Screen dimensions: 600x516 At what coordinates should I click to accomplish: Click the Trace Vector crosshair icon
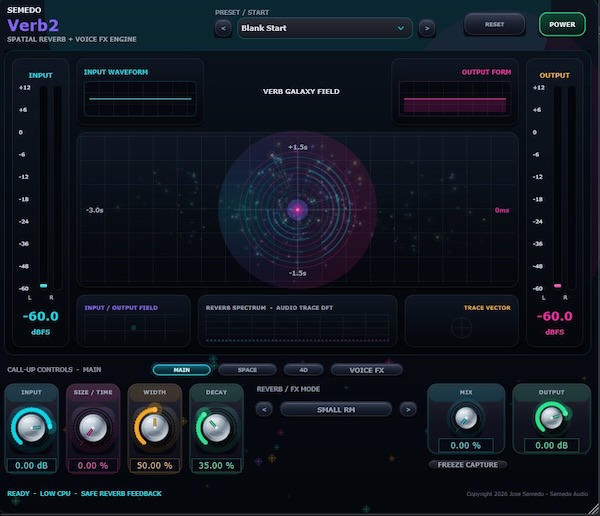point(461,328)
